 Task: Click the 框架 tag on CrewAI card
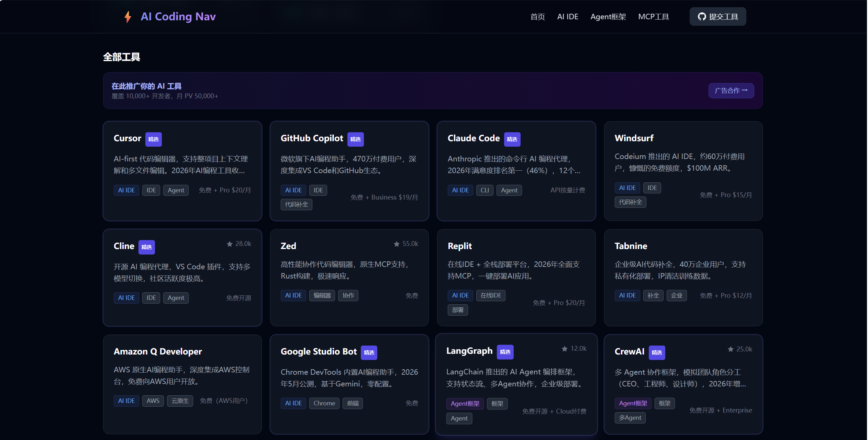(x=665, y=404)
